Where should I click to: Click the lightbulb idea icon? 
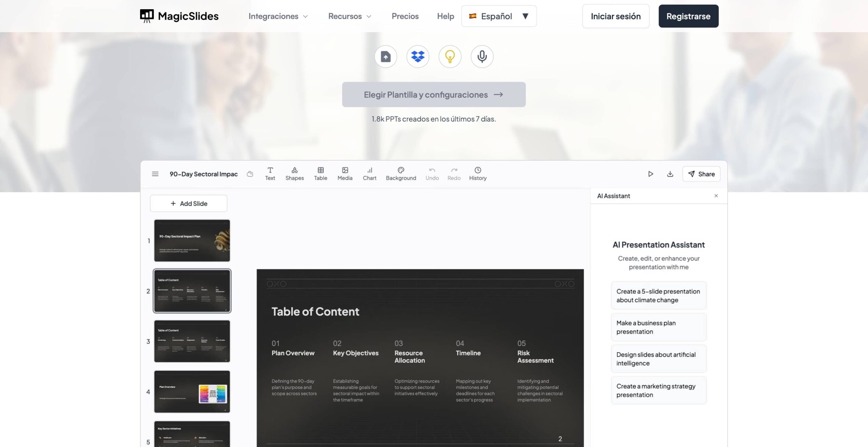450,56
